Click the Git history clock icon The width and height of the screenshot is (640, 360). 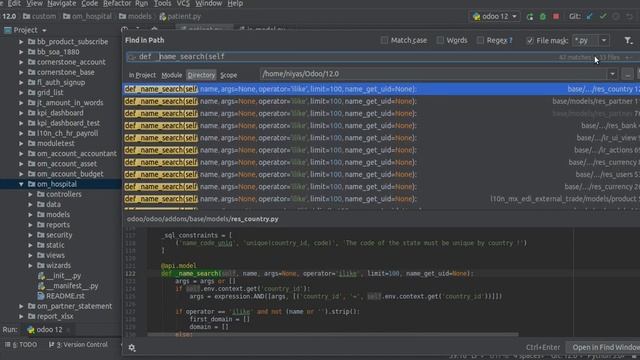(616, 17)
